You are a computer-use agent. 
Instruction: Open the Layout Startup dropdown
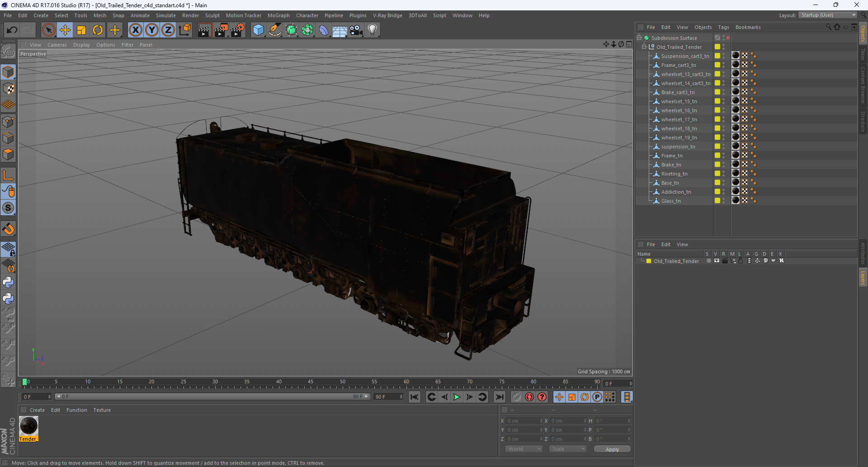828,15
